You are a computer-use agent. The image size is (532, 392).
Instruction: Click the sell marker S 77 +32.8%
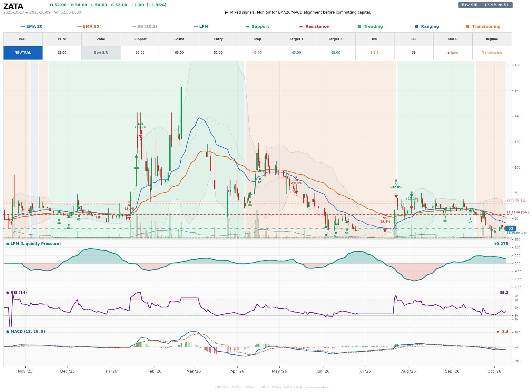coord(396,197)
